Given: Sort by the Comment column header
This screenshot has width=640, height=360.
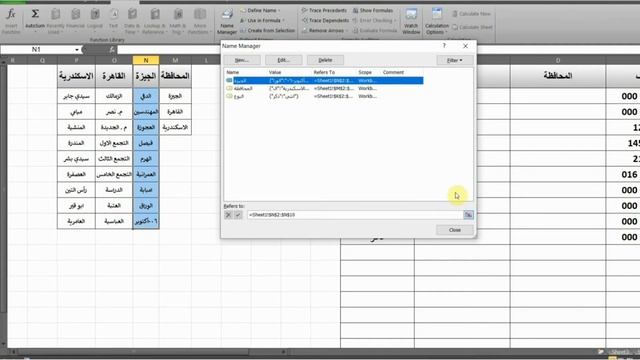Looking at the screenshot, I should pyautogui.click(x=393, y=72).
